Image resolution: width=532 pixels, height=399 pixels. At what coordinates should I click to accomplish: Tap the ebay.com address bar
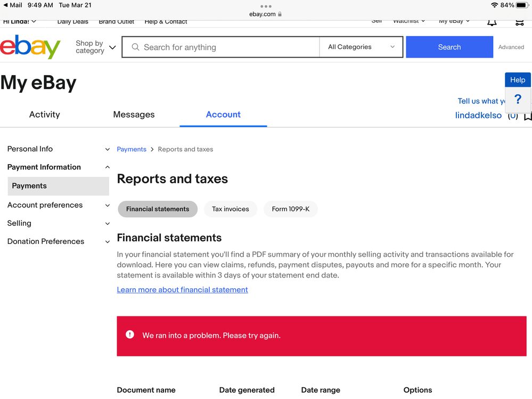click(266, 14)
